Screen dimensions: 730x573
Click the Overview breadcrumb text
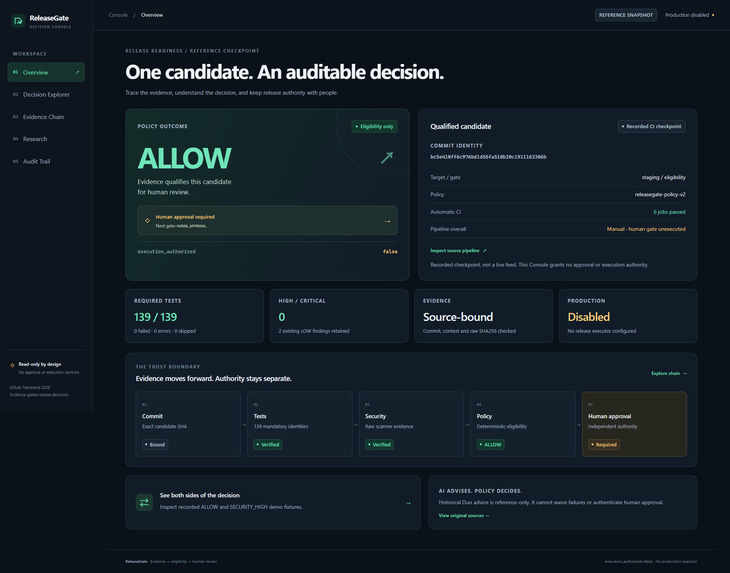152,15
